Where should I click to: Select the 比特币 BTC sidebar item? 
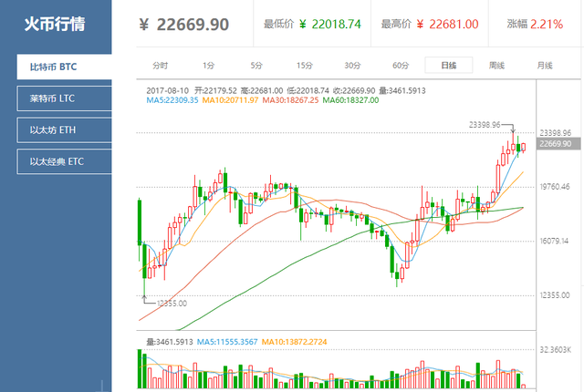pos(57,67)
